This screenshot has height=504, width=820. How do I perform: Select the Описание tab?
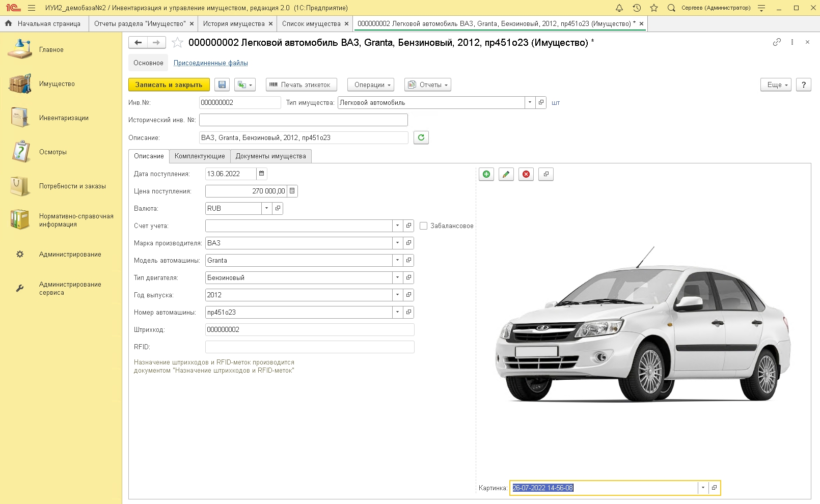coord(149,156)
